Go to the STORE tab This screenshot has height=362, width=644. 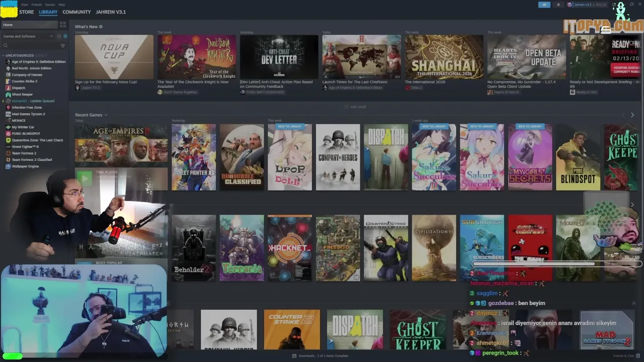click(27, 12)
